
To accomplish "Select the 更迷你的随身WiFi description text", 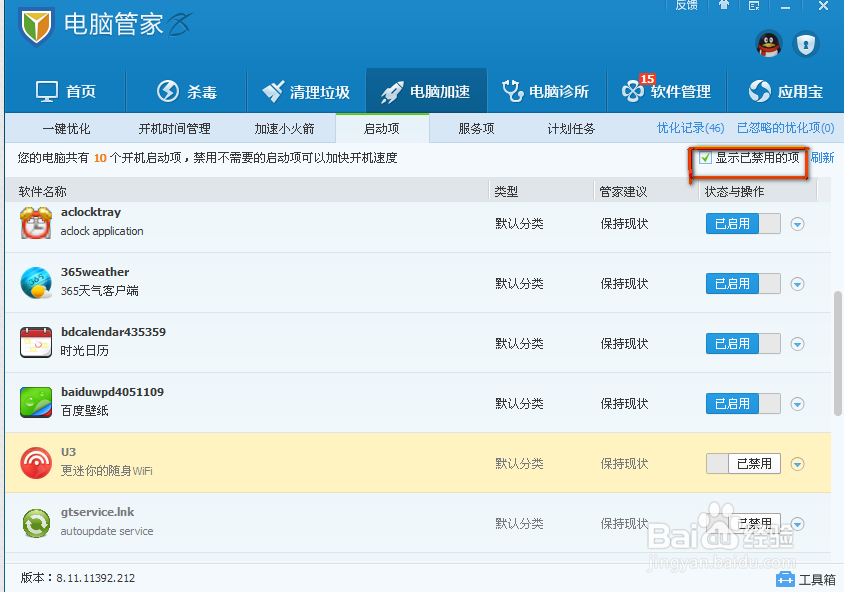I will coord(107,471).
